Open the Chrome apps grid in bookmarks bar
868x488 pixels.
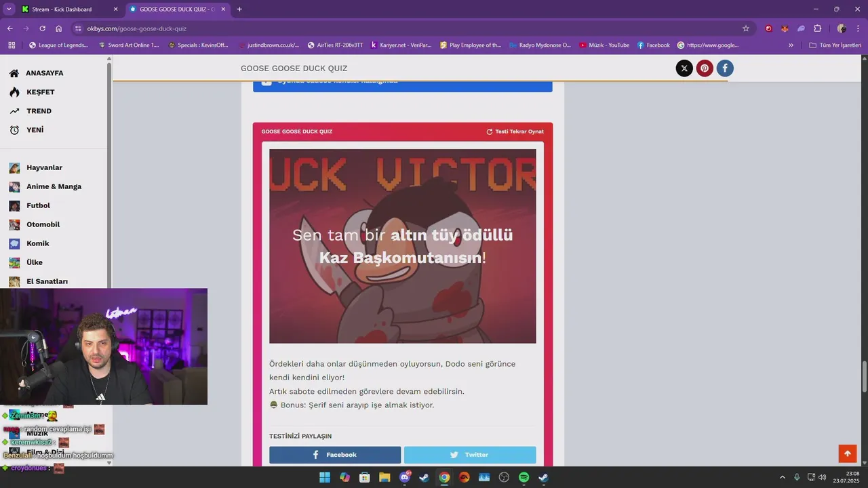click(12, 45)
